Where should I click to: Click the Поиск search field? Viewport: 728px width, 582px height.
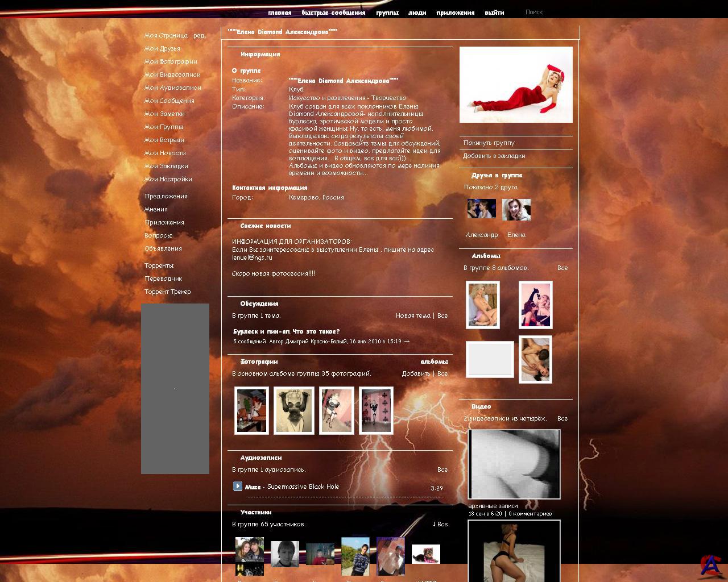(x=546, y=12)
